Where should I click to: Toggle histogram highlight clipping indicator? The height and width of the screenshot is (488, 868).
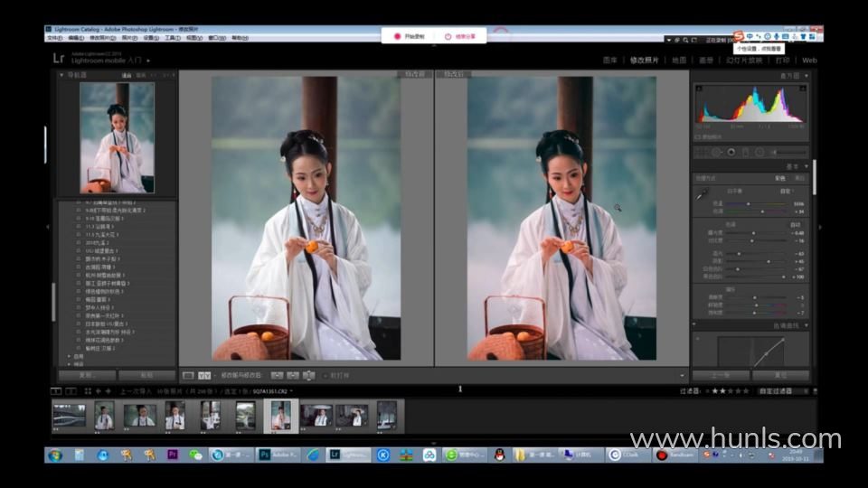803,89
